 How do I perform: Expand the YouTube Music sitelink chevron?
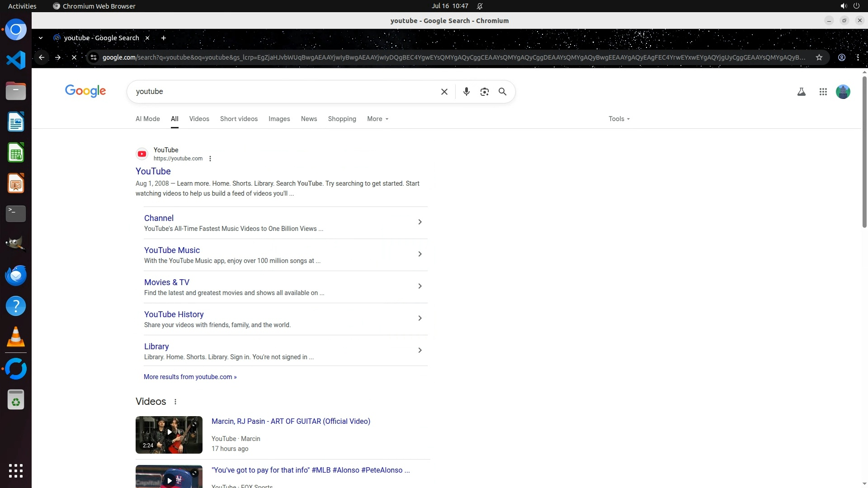point(420,254)
